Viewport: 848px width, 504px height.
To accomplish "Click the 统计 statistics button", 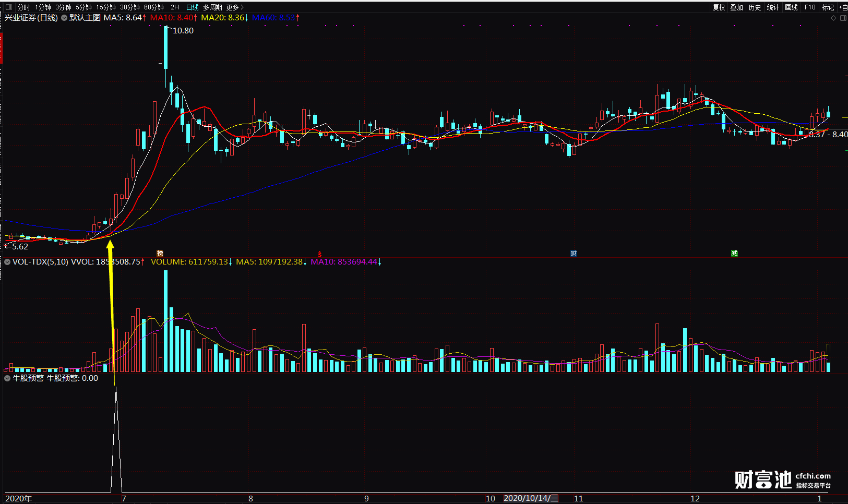I will click(x=773, y=7).
